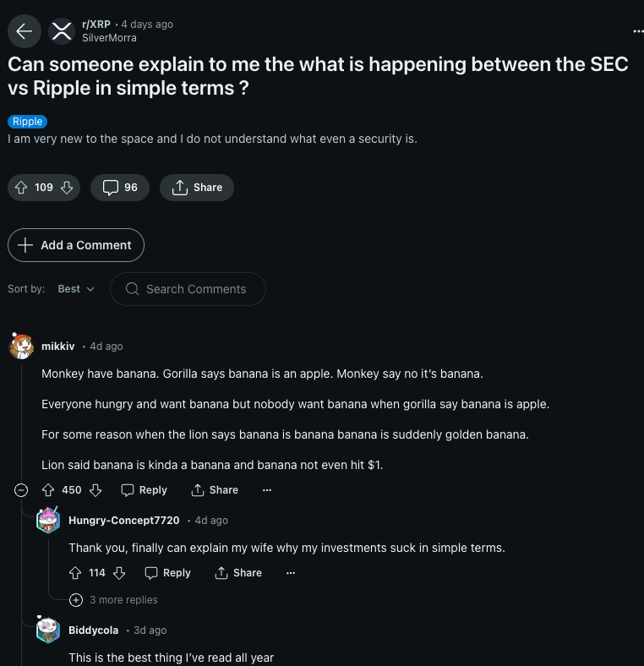This screenshot has height=666, width=644.
Task: Reply to mikkiv's comment
Action: 144,490
